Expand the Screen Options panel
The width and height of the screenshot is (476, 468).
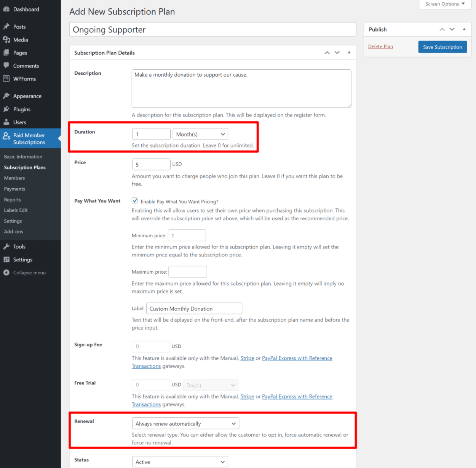[445, 4]
